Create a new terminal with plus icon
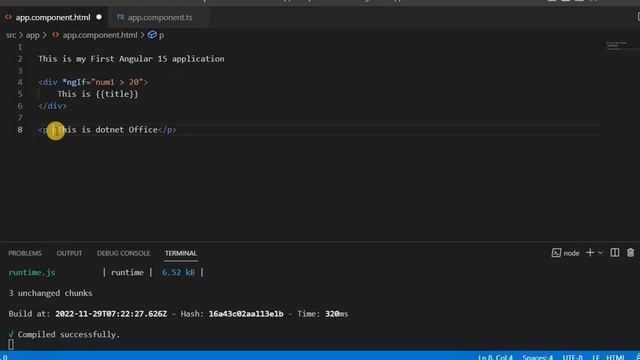The width and height of the screenshot is (640, 360). click(x=590, y=253)
